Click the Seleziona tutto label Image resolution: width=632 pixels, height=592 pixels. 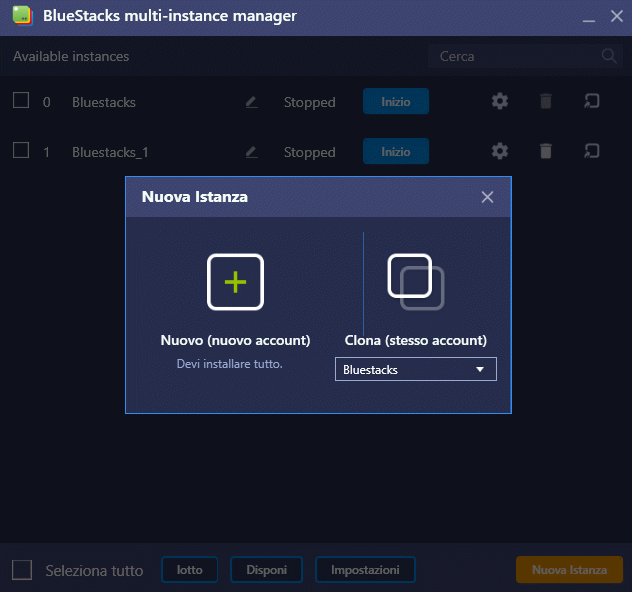click(x=94, y=571)
